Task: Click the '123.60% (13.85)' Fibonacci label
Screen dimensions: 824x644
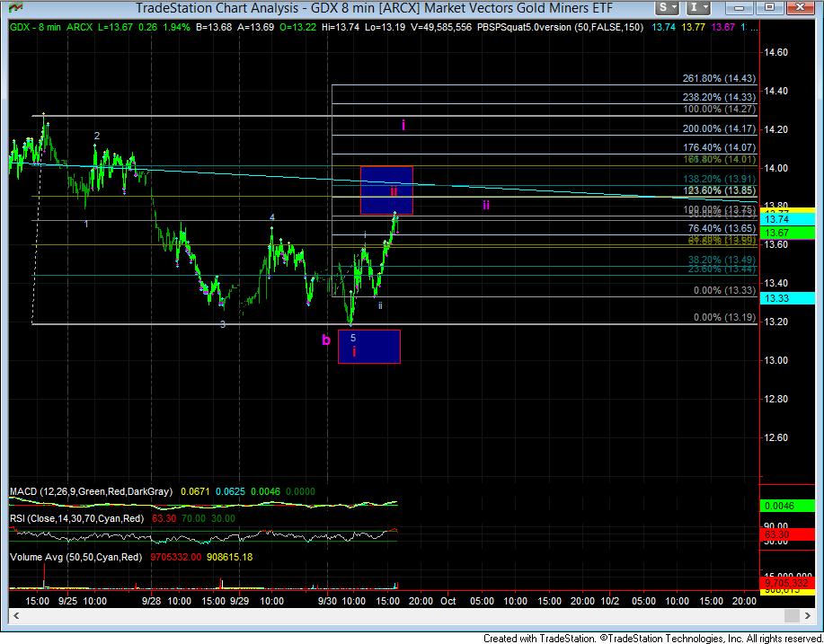Action: click(x=719, y=190)
